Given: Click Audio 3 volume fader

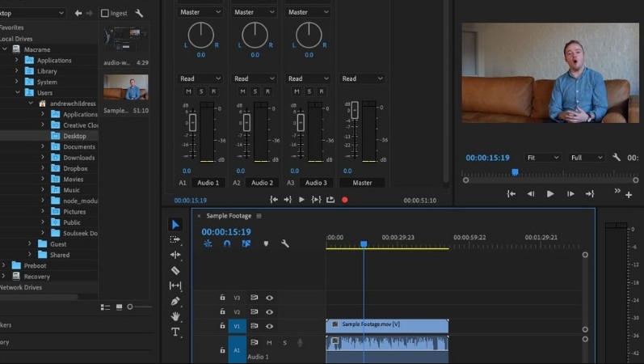Looking at the screenshot, I should click(x=301, y=123).
